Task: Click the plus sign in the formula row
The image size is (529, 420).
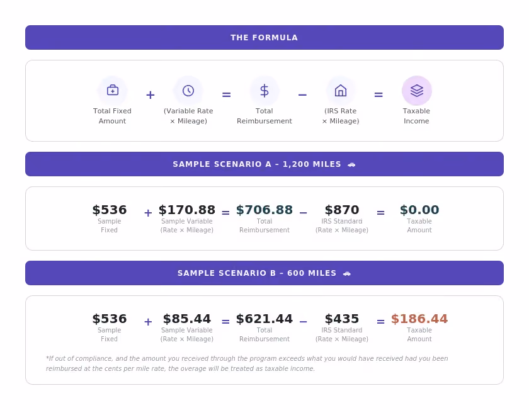Action: [151, 95]
